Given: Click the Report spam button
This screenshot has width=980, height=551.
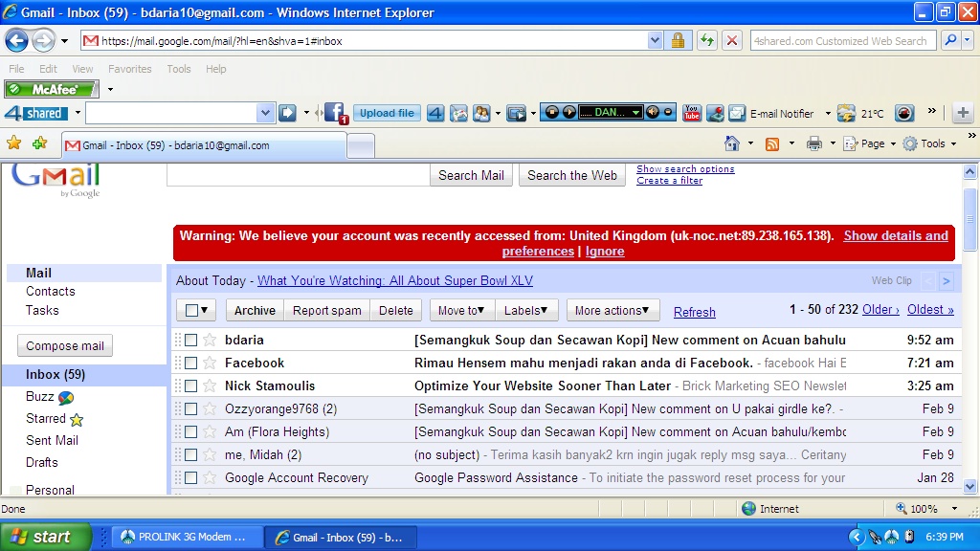Looking at the screenshot, I should point(327,311).
